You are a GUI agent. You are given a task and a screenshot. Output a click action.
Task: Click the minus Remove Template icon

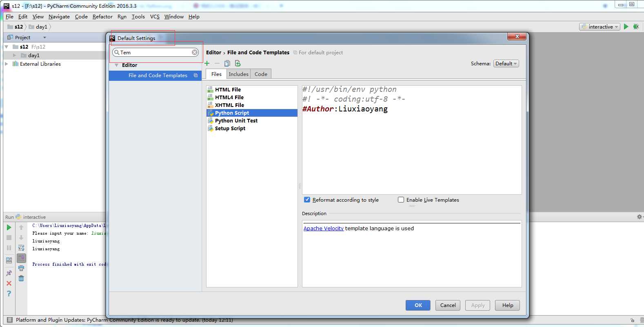pyautogui.click(x=217, y=63)
